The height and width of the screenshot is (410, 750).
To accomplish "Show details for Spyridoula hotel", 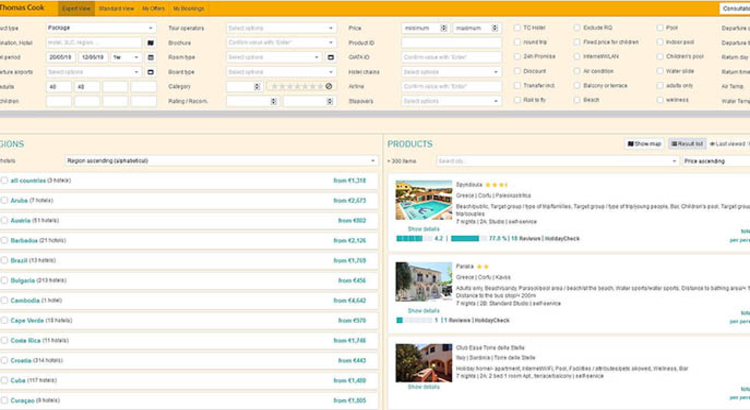I will pyautogui.click(x=423, y=229).
